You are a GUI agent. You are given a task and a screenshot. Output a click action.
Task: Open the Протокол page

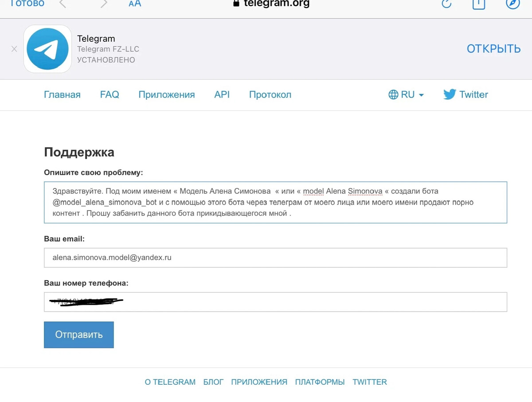(x=270, y=94)
